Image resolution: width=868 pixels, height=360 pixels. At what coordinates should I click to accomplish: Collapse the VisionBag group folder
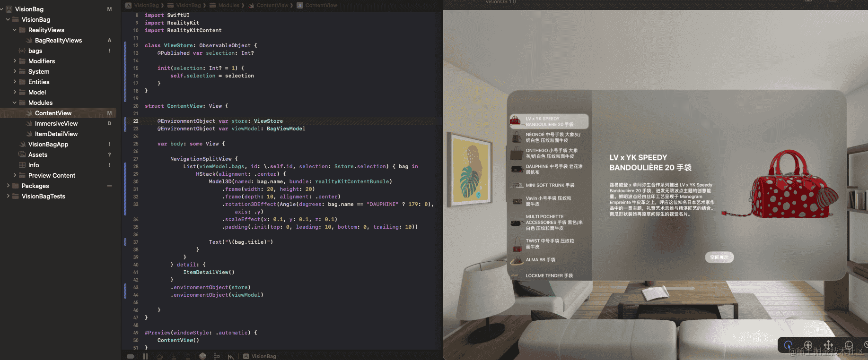pos(8,19)
